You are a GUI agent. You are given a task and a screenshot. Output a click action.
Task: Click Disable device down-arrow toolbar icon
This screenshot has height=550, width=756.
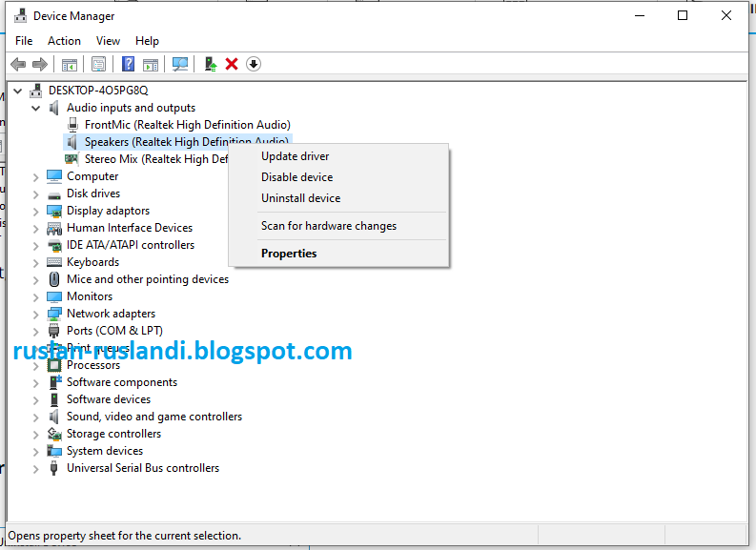254,64
